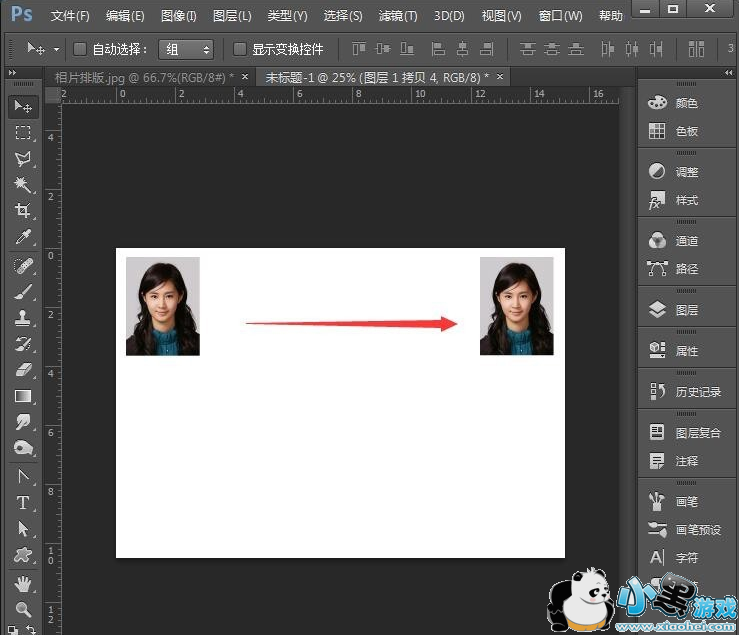Open the 色板 swatches panel
The image size is (739, 635).
686,131
